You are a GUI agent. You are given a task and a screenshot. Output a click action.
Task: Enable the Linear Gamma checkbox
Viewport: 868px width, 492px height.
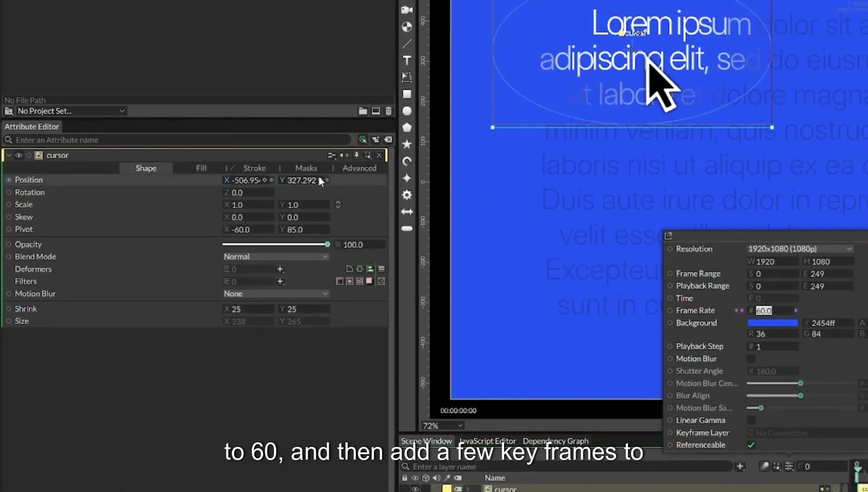click(x=751, y=420)
